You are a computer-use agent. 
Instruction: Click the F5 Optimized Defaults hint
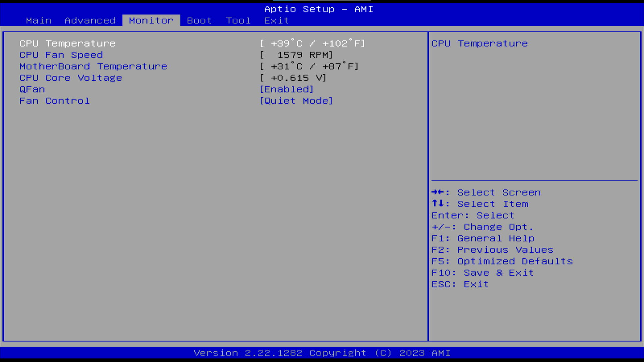click(502, 261)
